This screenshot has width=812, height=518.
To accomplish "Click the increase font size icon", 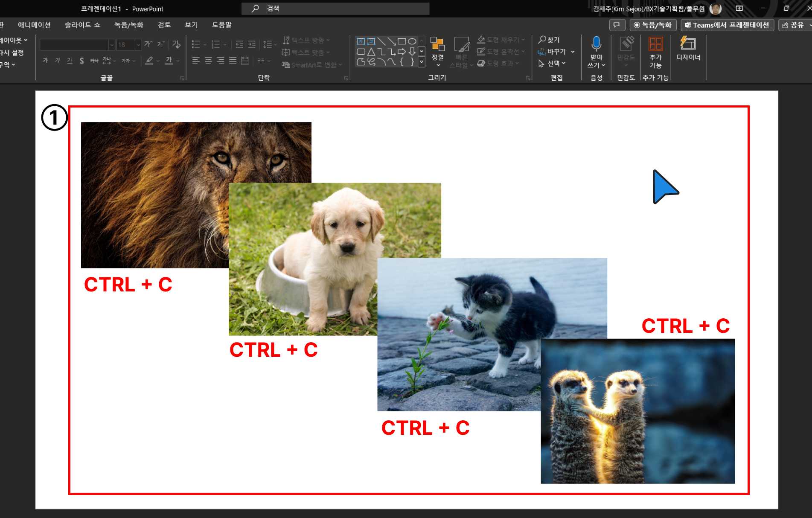I will coord(148,44).
